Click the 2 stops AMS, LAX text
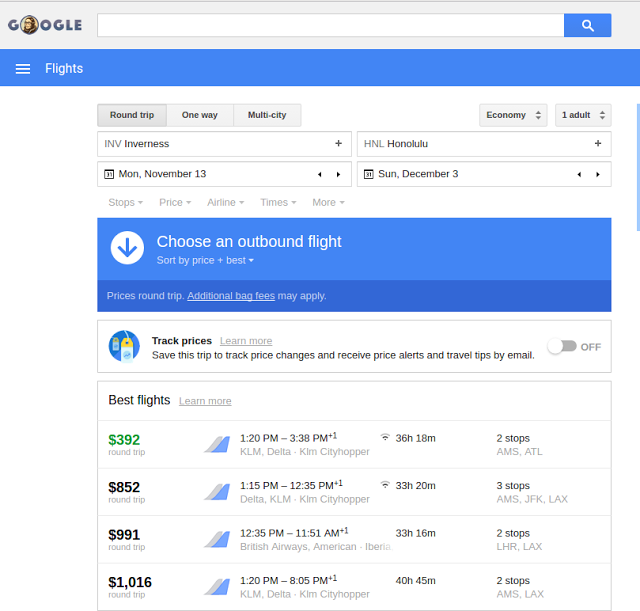Viewport: 640px width, 611px height. (520, 587)
